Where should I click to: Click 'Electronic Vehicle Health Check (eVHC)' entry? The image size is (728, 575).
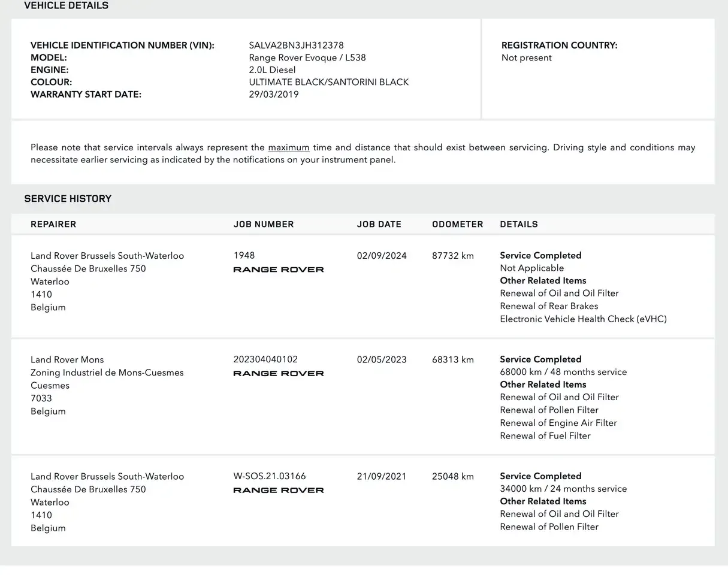tap(583, 319)
